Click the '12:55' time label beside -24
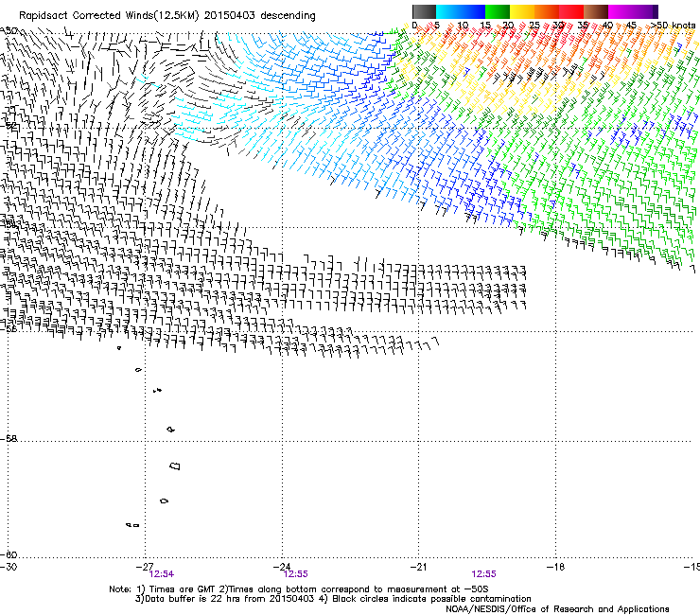The width and height of the screenshot is (700, 615). [x=295, y=574]
